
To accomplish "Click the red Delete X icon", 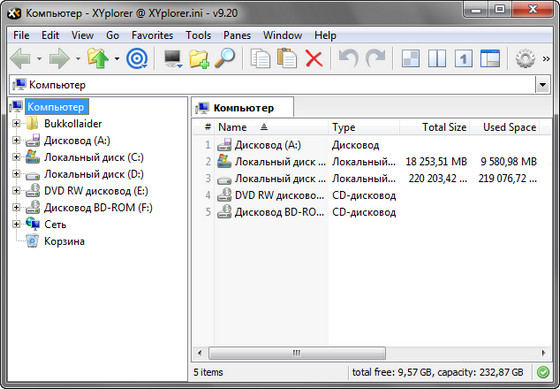I will pyautogui.click(x=314, y=59).
